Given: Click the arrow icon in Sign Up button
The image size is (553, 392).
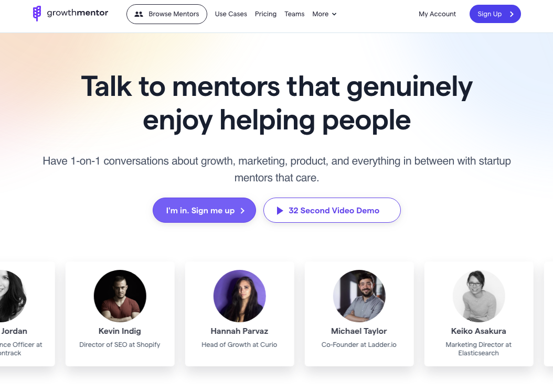Looking at the screenshot, I should tap(512, 14).
